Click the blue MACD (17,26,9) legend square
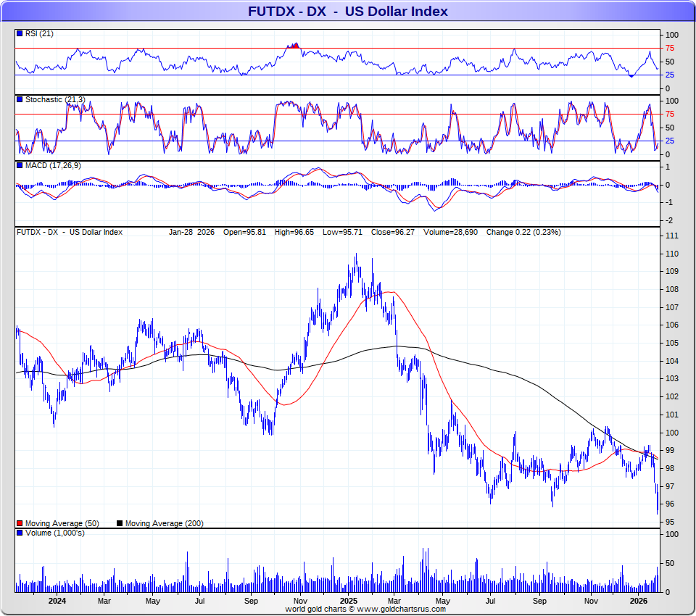The width and height of the screenshot is (696, 616). coord(20,167)
